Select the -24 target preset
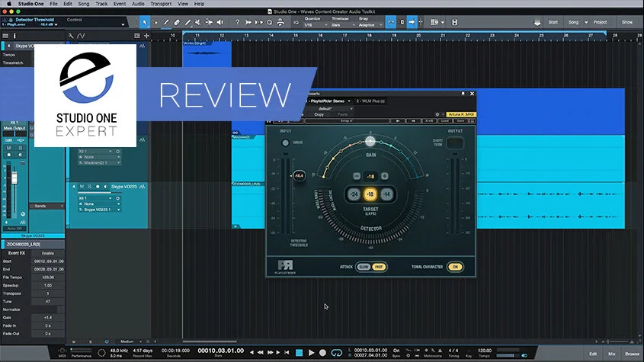This screenshot has width=644, height=362. pos(354,194)
